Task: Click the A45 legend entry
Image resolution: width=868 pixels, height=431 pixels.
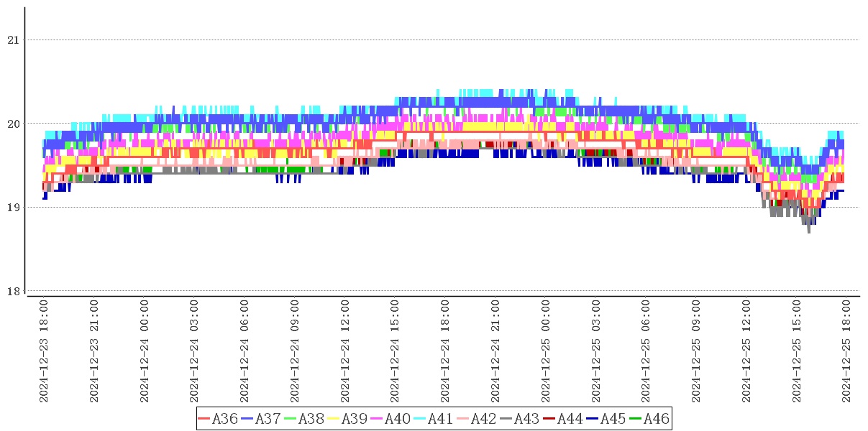Action: [x=606, y=419]
